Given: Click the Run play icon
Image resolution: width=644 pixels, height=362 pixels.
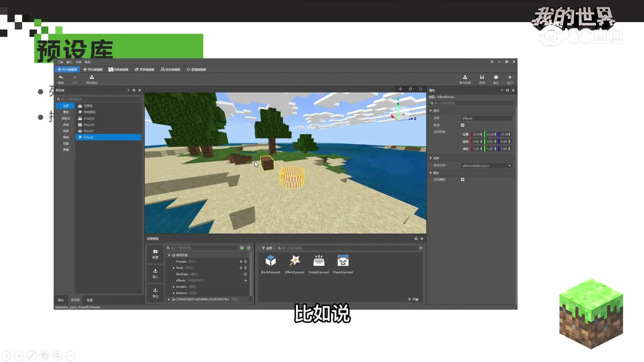Looking at the screenshot, I should pos(510,77).
